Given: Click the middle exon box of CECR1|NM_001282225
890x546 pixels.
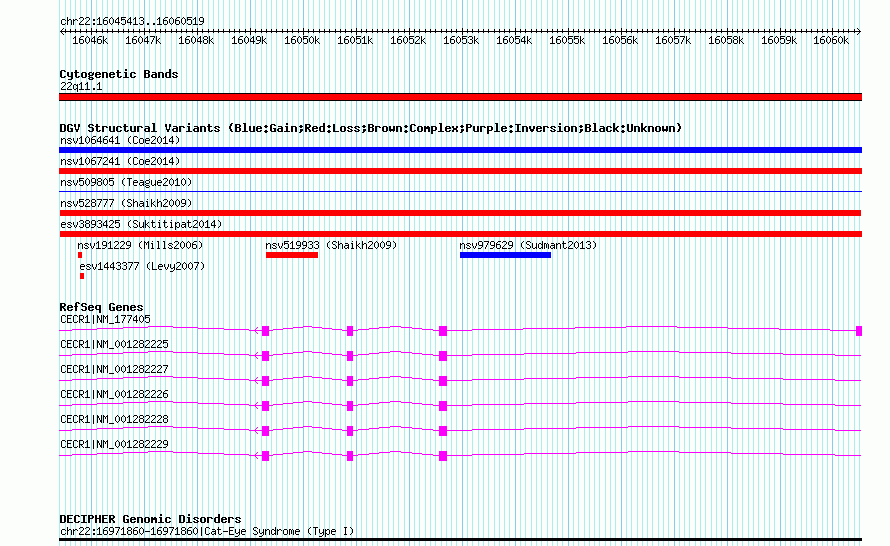Looking at the screenshot, I should 350,356.
